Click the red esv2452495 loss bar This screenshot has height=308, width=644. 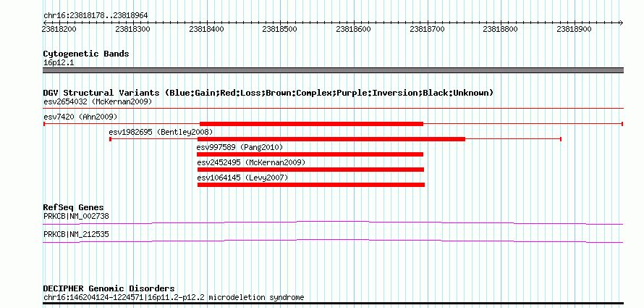pyautogui.click(x=310, y=170)
